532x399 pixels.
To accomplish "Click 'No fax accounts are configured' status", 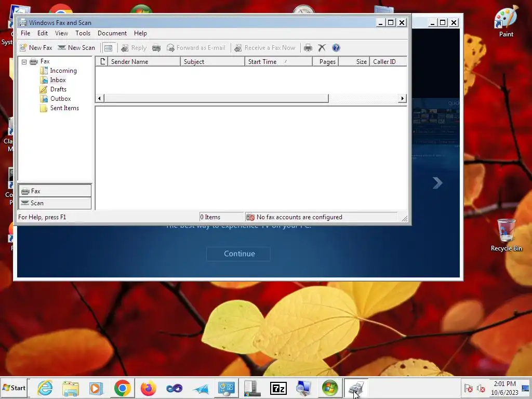I will tap(299, 217).
